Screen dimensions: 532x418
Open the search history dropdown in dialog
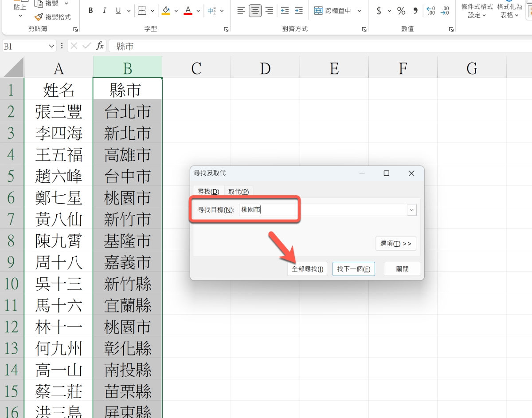pos(412,210)
